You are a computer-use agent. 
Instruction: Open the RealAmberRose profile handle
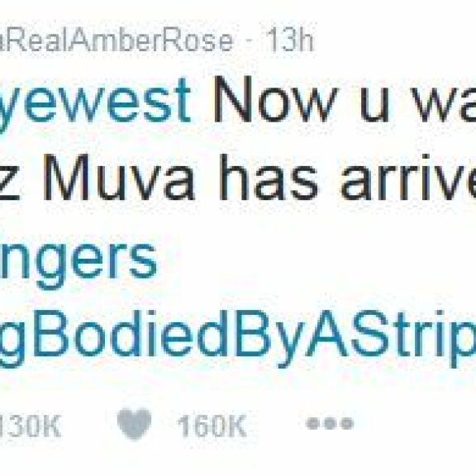pyautogui.click(x=117, y=40)
